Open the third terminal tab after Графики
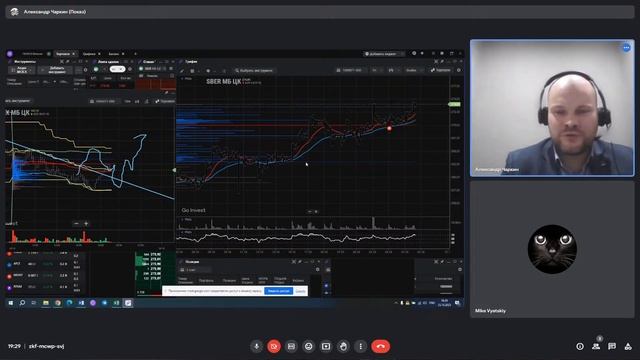 pos(116,53)
